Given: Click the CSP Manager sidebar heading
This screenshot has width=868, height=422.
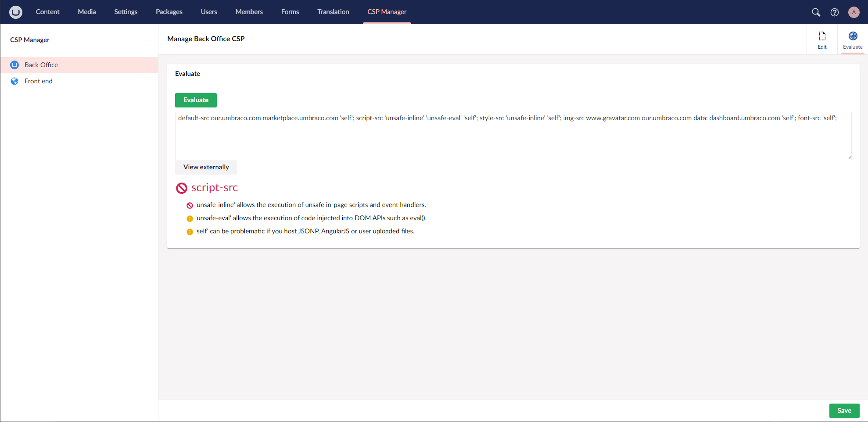Looking at the screenshot, I should [30, 40].
